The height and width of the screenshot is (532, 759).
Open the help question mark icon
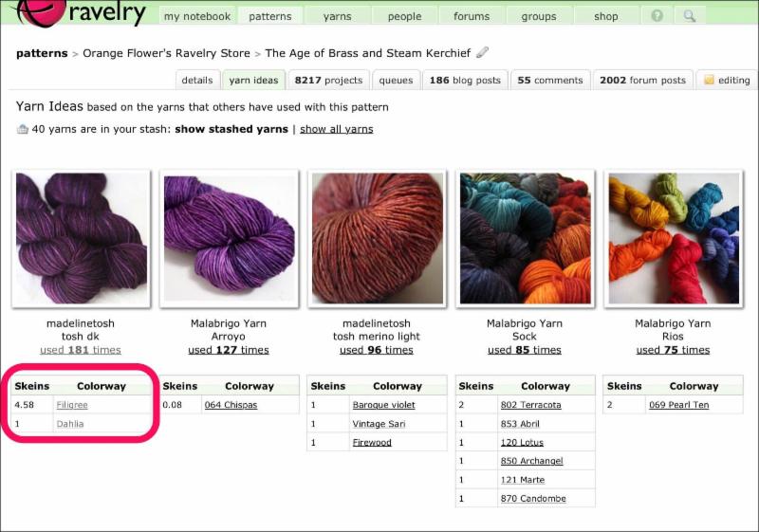(657, 16)
